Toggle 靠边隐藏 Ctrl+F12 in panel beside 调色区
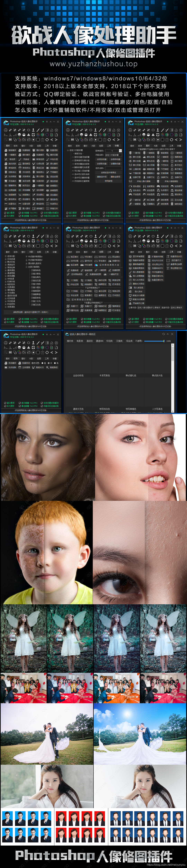Image resolution: width=187 pixels, height=868 pixels. click(28, 406)
